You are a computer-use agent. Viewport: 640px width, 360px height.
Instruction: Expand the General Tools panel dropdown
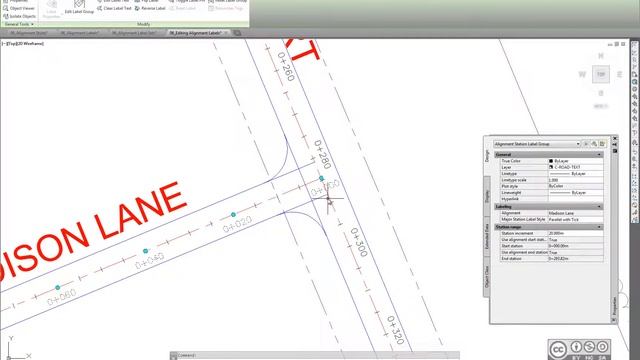point(19,24)
